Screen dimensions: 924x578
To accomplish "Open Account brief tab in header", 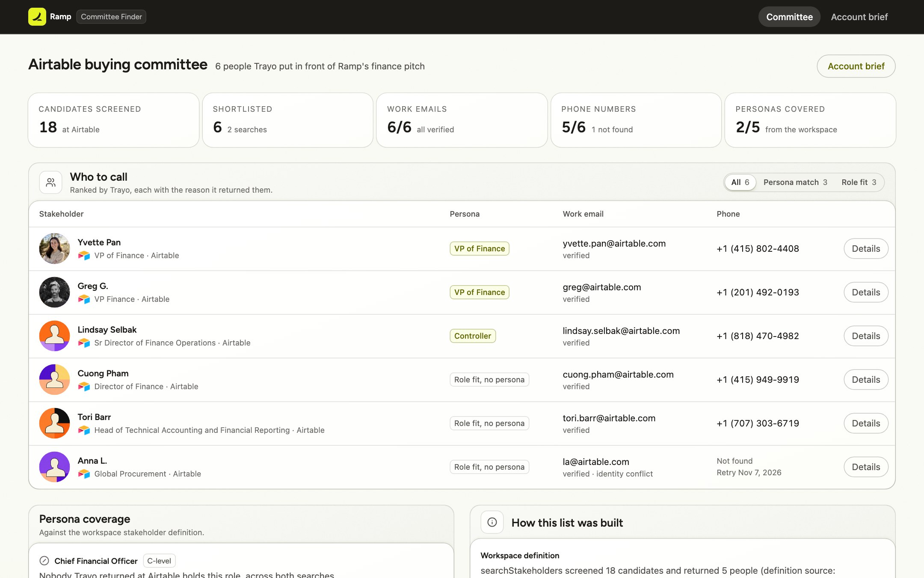I will pos(859,17).
